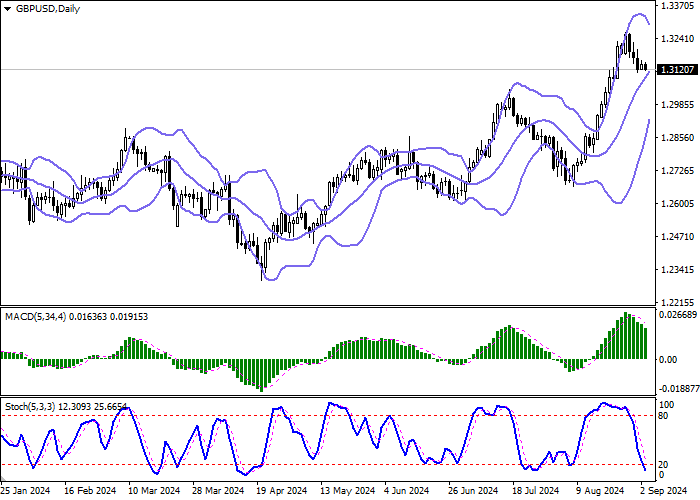Viewport: 700px width, 500px height.
Task: Select the 26 Jun 2024 date label
Action: (x=475, y=491)
